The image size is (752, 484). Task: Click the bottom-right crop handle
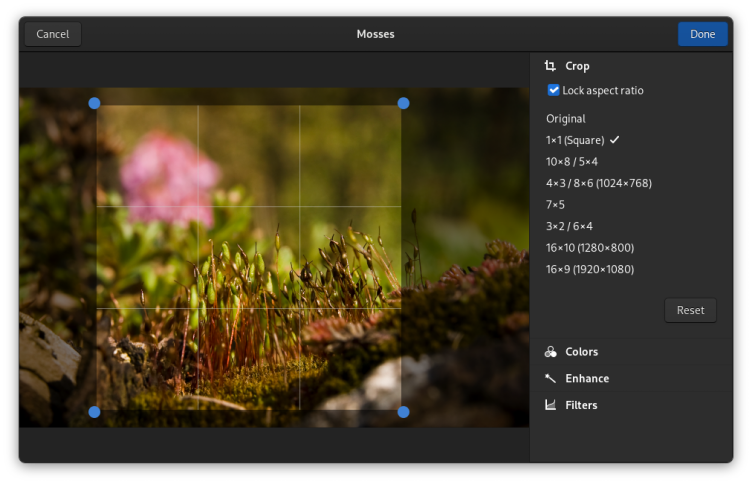click(x=404, y=412)
